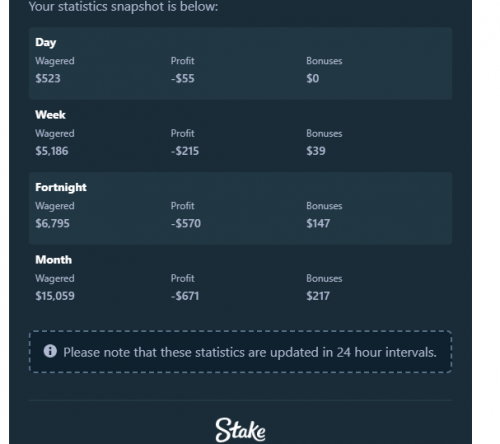The image size is (500, 444).
Task: Click the Fortnight wagered amount $6,795
Action: 52,223
